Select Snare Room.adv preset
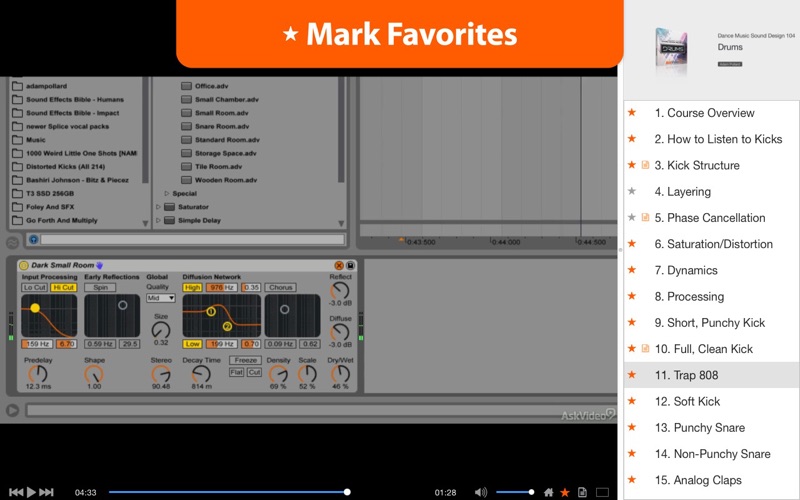Screen dimensions: 800x500 [222, 126]
